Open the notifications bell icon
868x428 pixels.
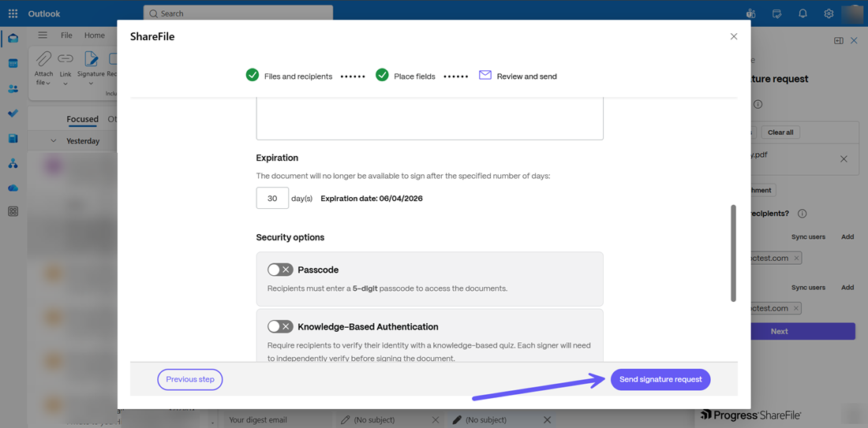803,13
